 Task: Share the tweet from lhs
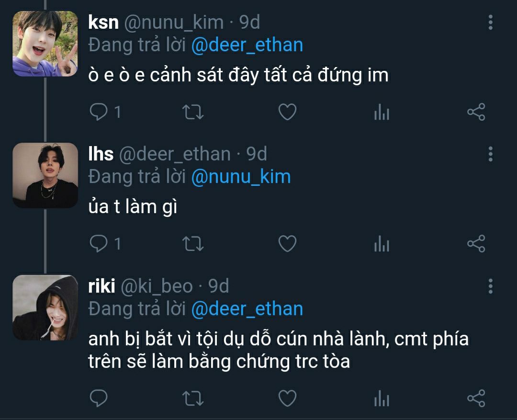point(476,244)
